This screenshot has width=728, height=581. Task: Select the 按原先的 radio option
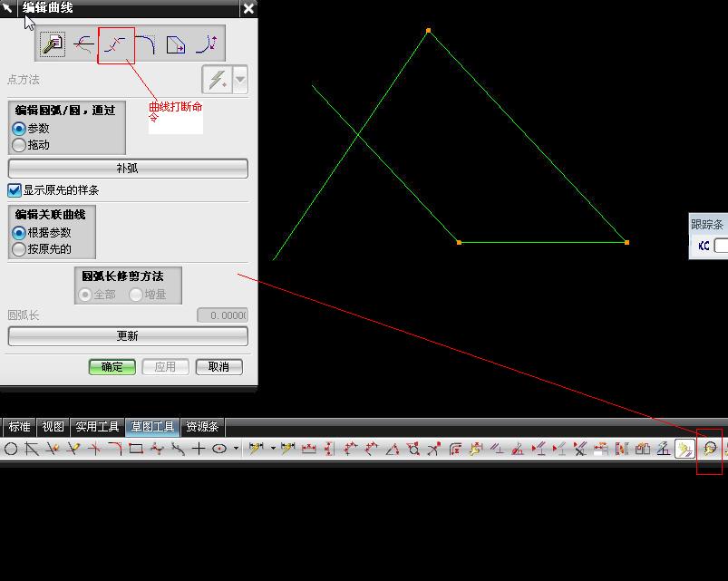pyautogui.click(x=19, y=249)
